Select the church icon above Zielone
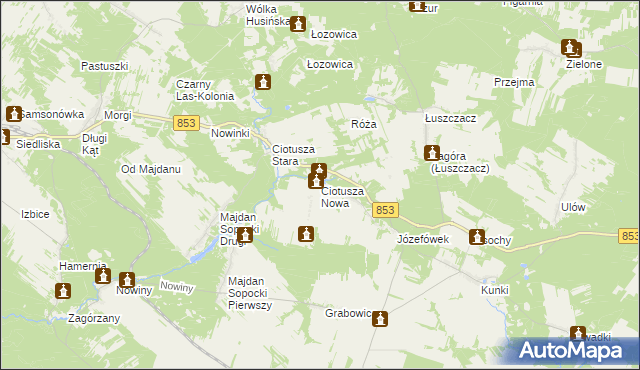 click(569, 47)
